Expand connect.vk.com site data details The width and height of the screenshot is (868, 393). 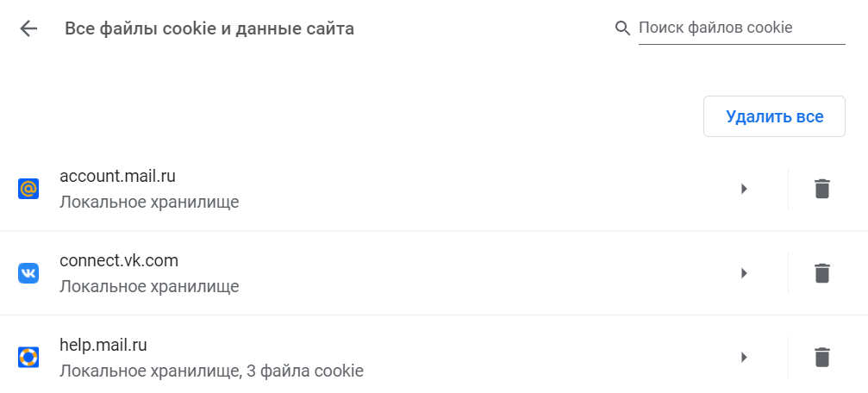pos(744,273)
